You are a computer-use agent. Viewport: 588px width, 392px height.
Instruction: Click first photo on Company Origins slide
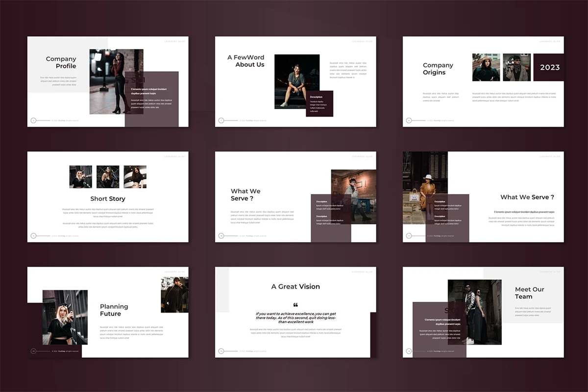point(486,67)
